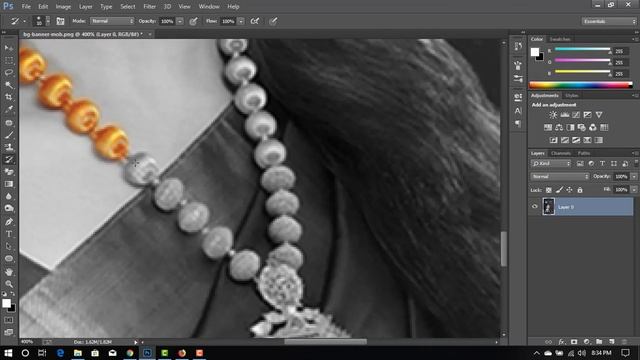Viewport: 640px width, 360px height.
Task: Toggle lock position
Action: tap(569, 190)
